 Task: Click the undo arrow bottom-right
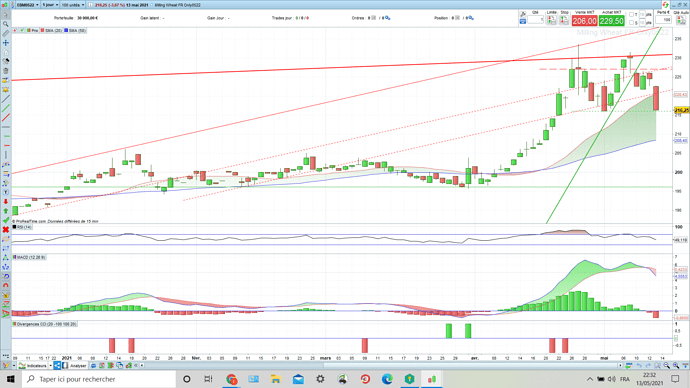click(x=639, y=366)
